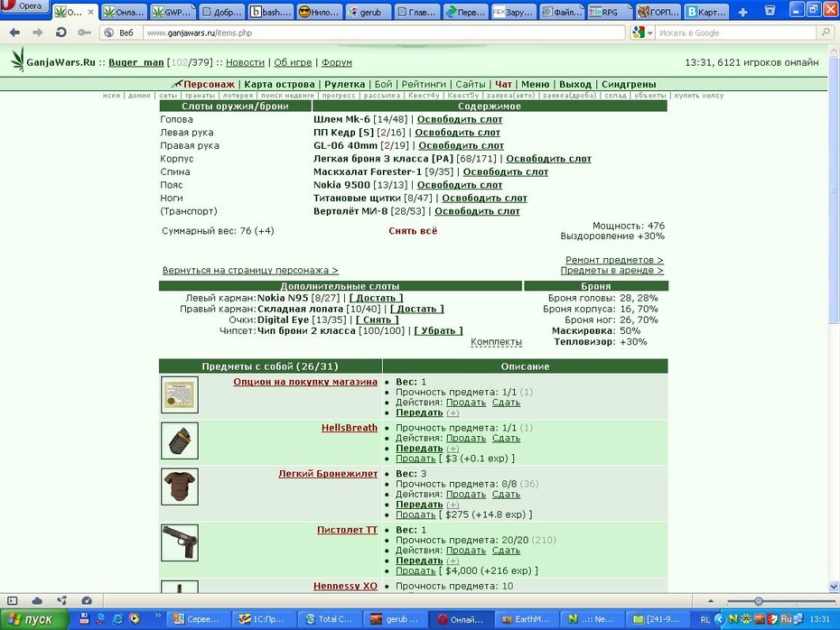Click Продать link under HellsBreath actions
This screenshot has width=840, height=630.
[x=466, y=438]
